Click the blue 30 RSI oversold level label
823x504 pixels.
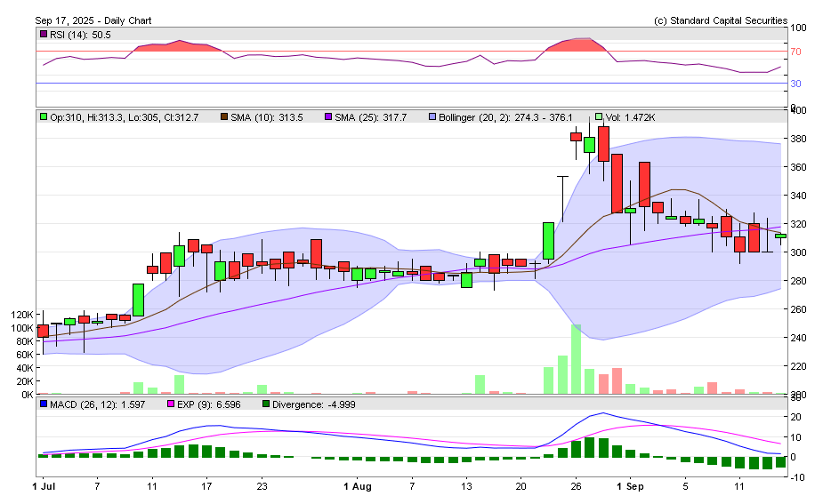pos(795,84)
